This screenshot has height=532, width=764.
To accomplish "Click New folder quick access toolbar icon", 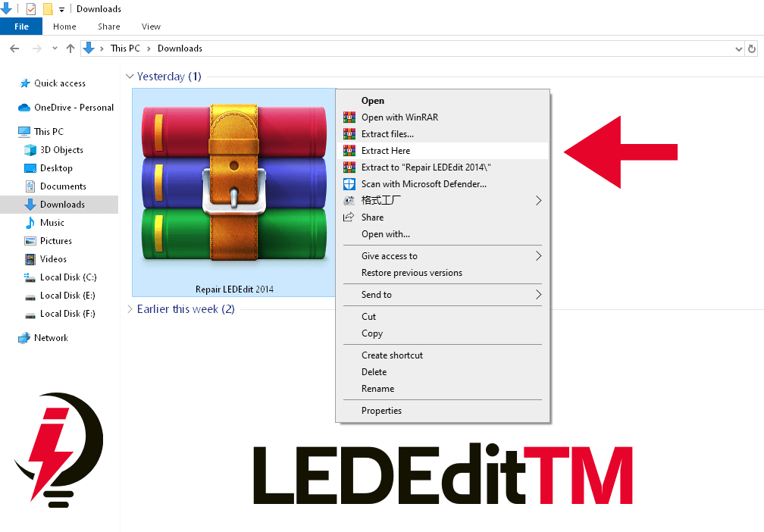I will pos(48,9).
